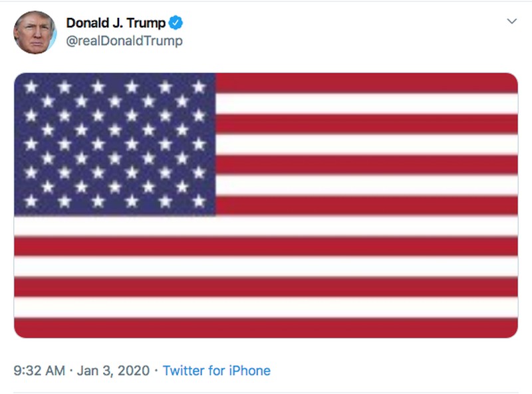Click the 9:32 AM timestamp
The width and height of the screenshot is (532, 394).
tap(39, 371)
